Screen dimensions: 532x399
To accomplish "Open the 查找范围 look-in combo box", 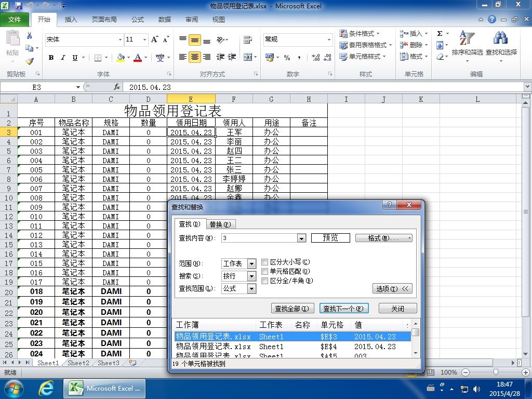I will coord(238,289).
